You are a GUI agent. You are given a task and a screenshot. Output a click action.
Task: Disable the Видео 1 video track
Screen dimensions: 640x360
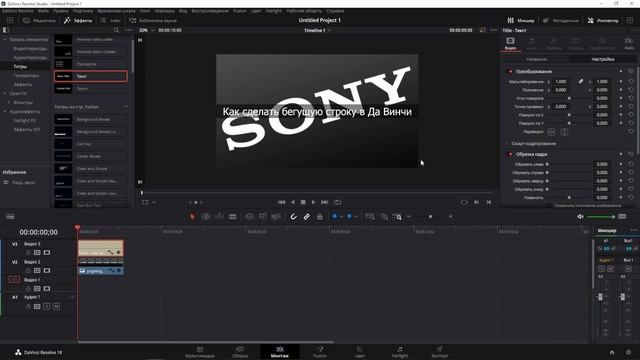pyautogui.click(x=47, y=289)
